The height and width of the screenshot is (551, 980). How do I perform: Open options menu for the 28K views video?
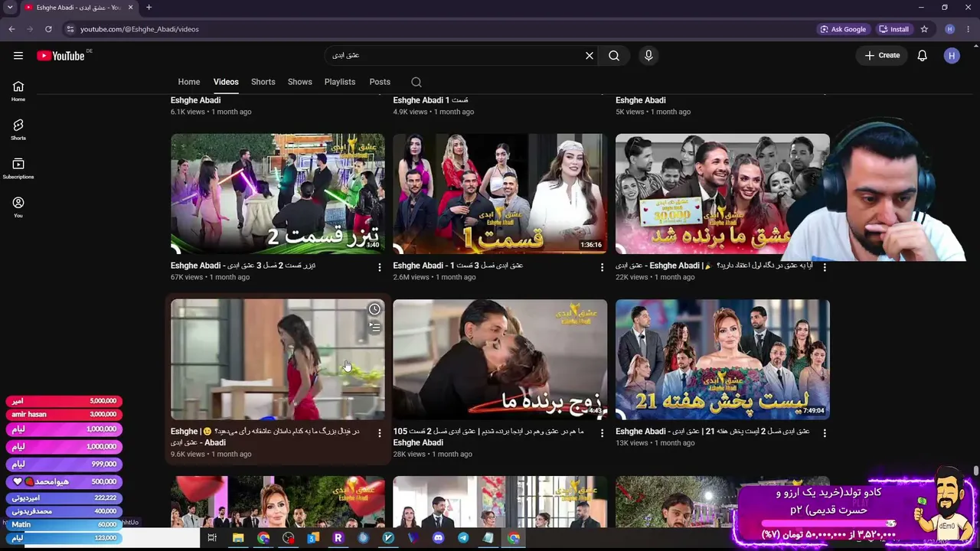pyautogui.click(x=602, y=433)
